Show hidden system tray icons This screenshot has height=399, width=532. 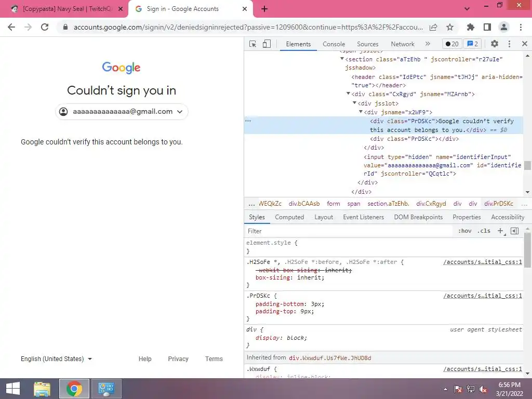tap(445, 389)
